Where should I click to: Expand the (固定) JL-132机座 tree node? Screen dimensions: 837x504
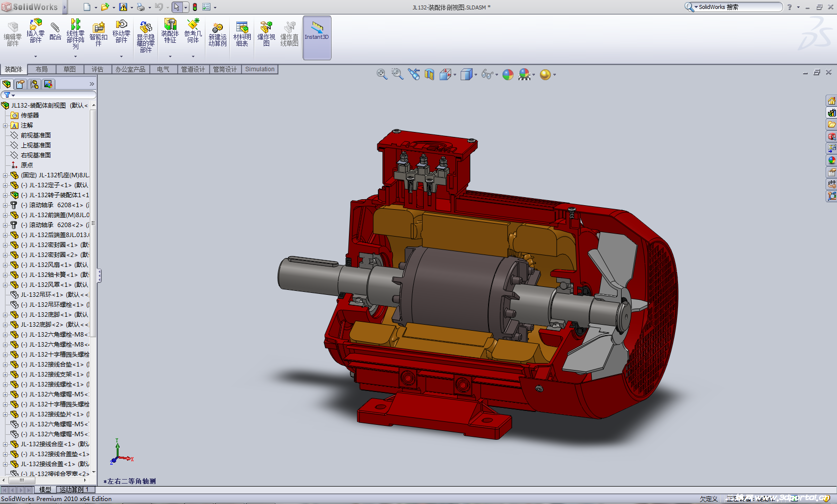(5, 175)
